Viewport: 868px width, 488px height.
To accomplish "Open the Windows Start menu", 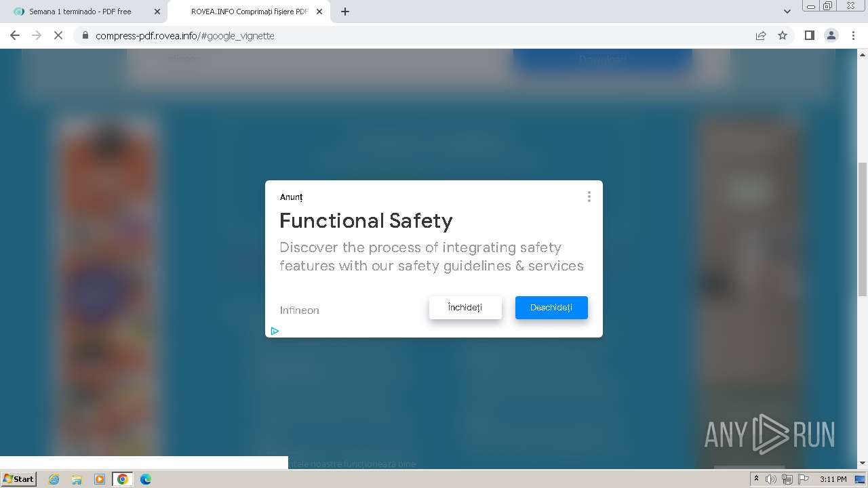I will pyautogui.click(x=19, y=479).
